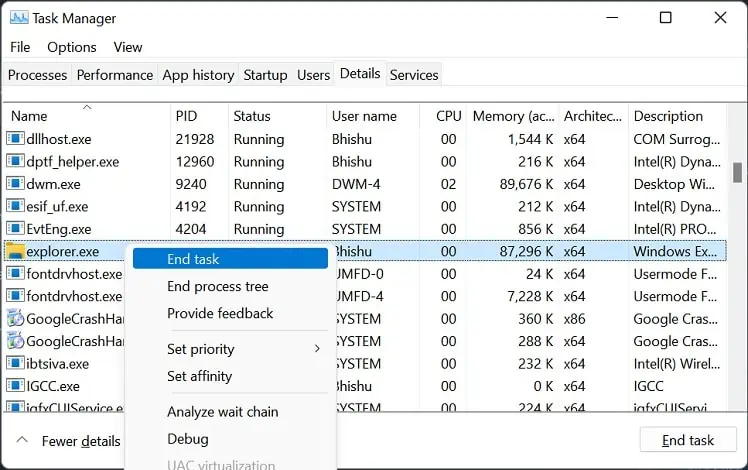Screen dimensions: 748x470
Task: Click the EvtEng.exe process icon
Action: click(15, 228)
